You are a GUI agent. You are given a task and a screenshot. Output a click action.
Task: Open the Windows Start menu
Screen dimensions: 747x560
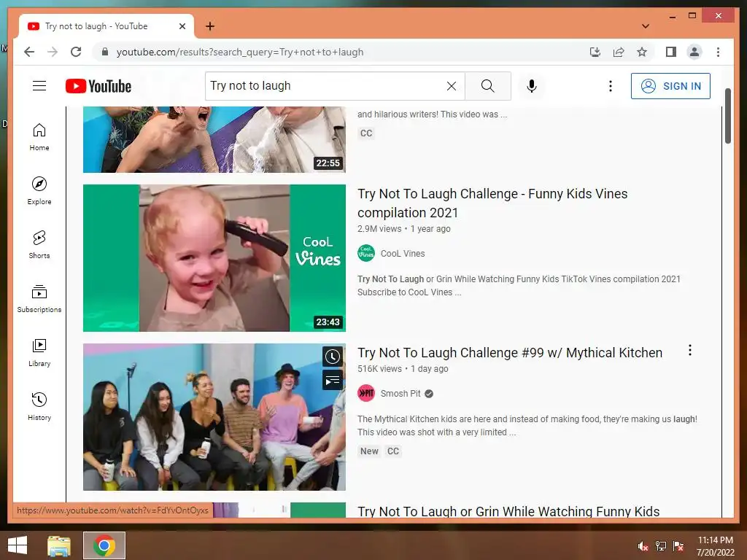click(18, 545)
